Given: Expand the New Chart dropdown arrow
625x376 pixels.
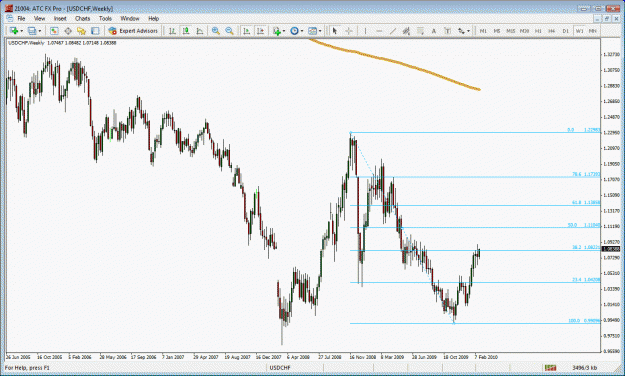Looking at the screenshot, I should (21, 31).
